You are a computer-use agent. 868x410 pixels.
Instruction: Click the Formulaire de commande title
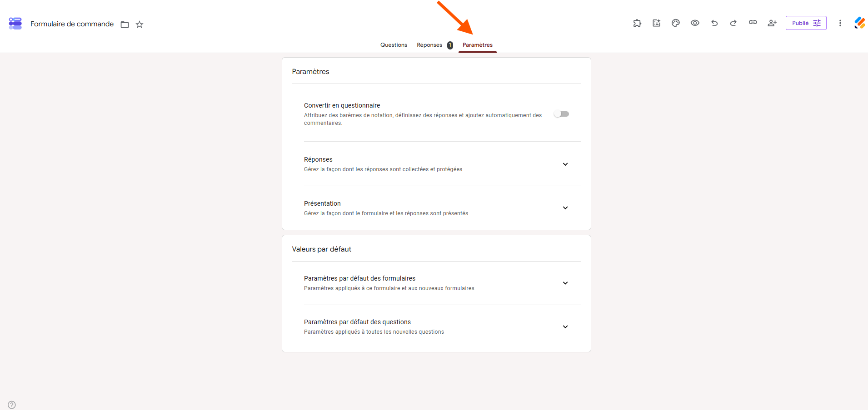(x=72, y=24)
